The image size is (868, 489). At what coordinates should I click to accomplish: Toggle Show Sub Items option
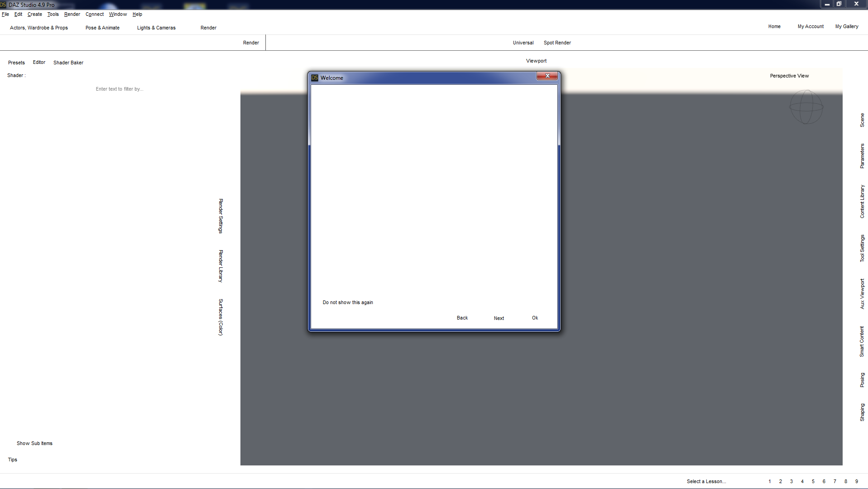(34, 444)
